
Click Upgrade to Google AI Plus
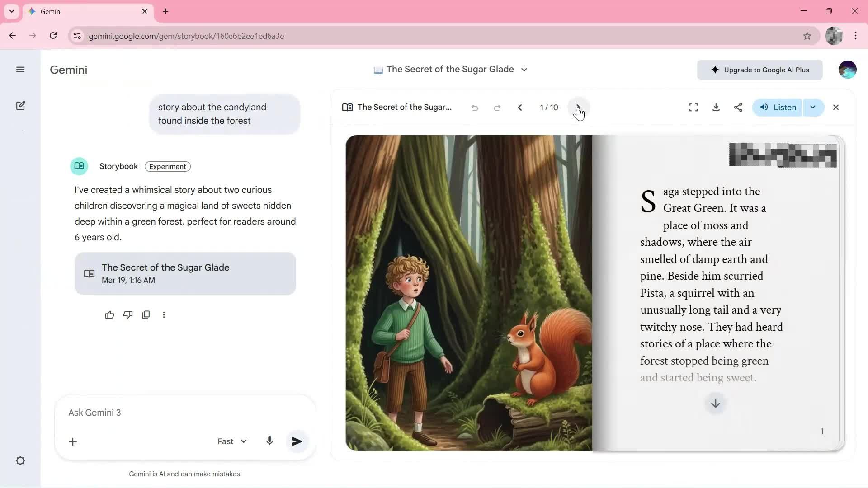point(759,70)
